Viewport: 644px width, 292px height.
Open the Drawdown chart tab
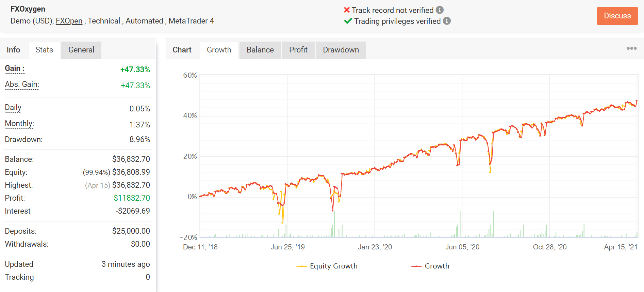click(x=341, y=50)
